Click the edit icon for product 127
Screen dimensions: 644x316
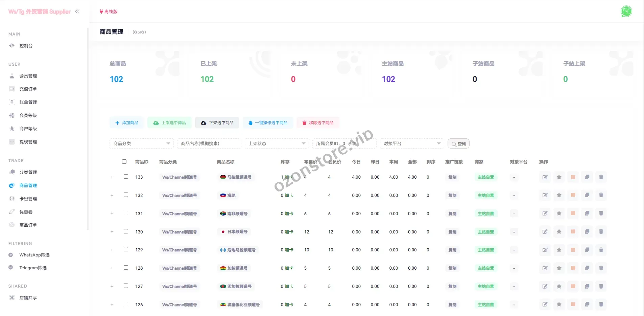[545, 286]
